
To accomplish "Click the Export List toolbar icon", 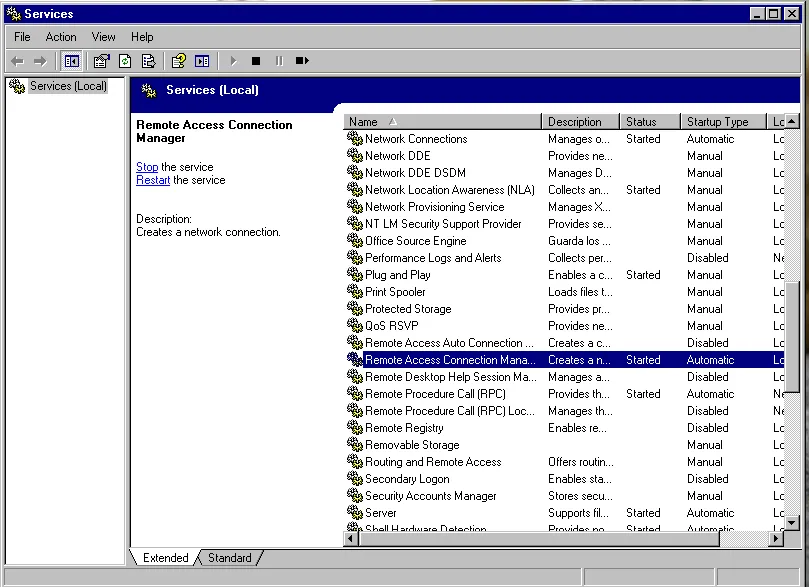I will click(x=149, y=61).
